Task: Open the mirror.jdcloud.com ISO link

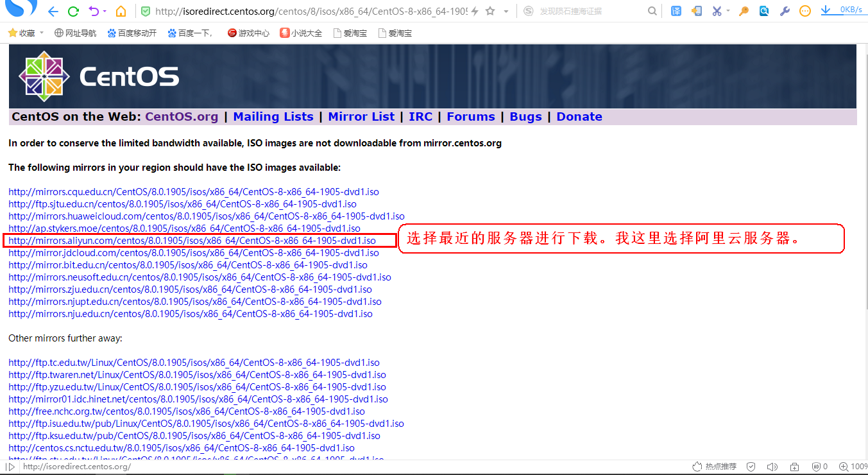Action: [194, 253]
